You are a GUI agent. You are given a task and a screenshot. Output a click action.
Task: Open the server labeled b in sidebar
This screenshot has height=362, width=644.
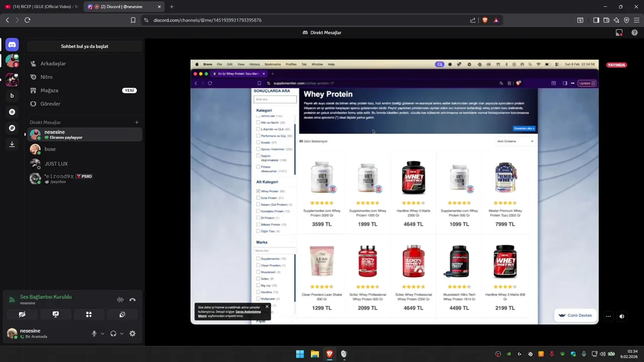pyautogui.click(x=12, y=96)
